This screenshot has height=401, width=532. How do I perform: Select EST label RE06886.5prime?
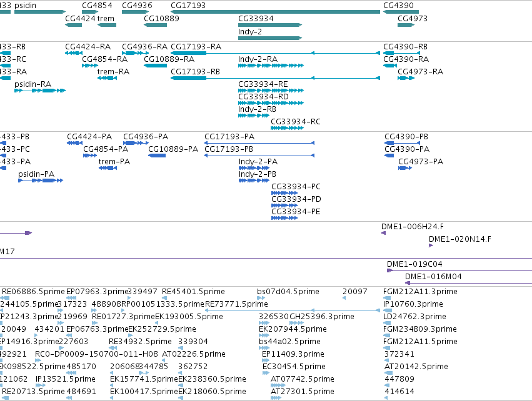click(33, 292)
